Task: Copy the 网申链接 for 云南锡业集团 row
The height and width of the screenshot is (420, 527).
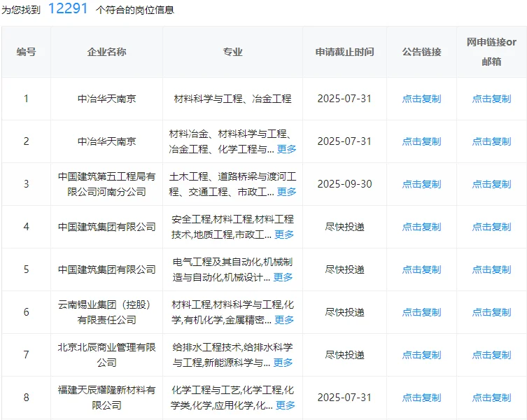Action: 491,312
